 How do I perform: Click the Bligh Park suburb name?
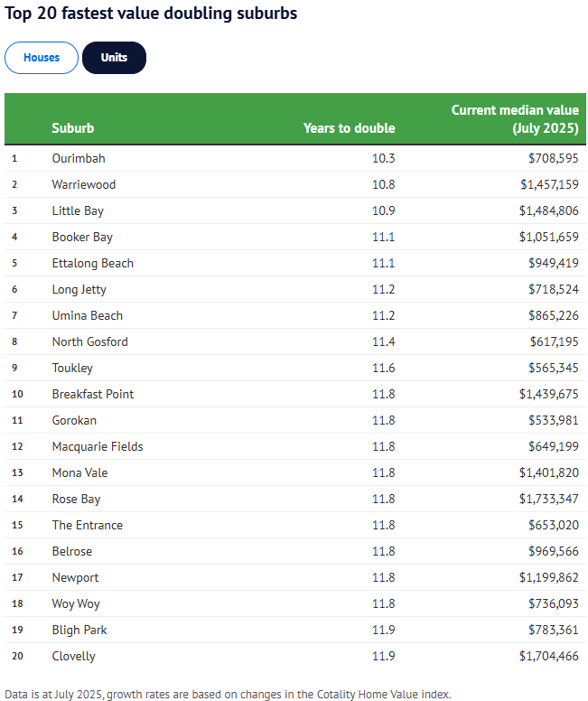[79, 630]
